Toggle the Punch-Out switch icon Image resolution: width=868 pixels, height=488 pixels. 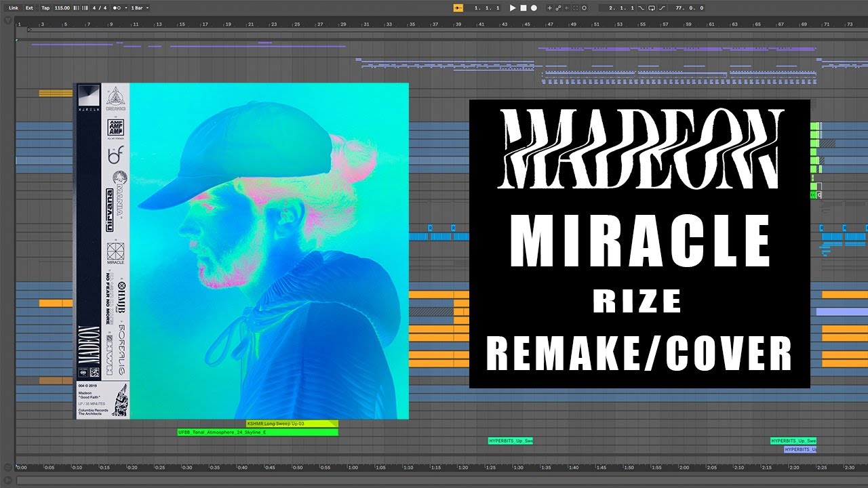662,8
